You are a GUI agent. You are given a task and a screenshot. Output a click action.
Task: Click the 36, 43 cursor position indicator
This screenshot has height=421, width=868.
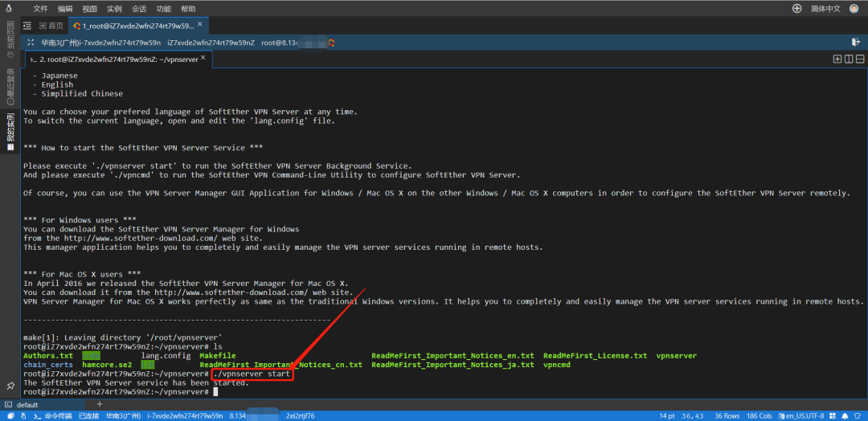693,415
